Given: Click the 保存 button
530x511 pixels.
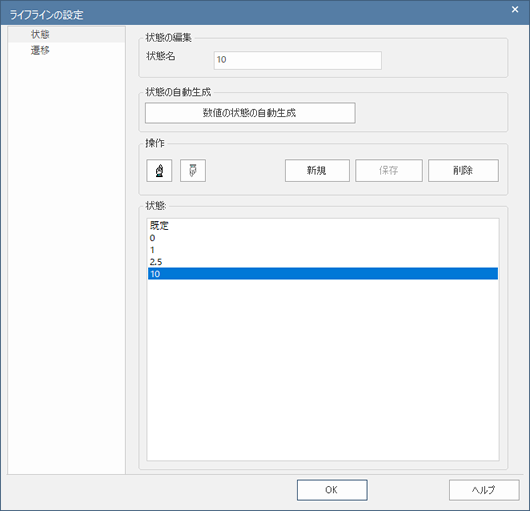Looking at the screenshot, I should pyautogui.click(x=389, y=171).
